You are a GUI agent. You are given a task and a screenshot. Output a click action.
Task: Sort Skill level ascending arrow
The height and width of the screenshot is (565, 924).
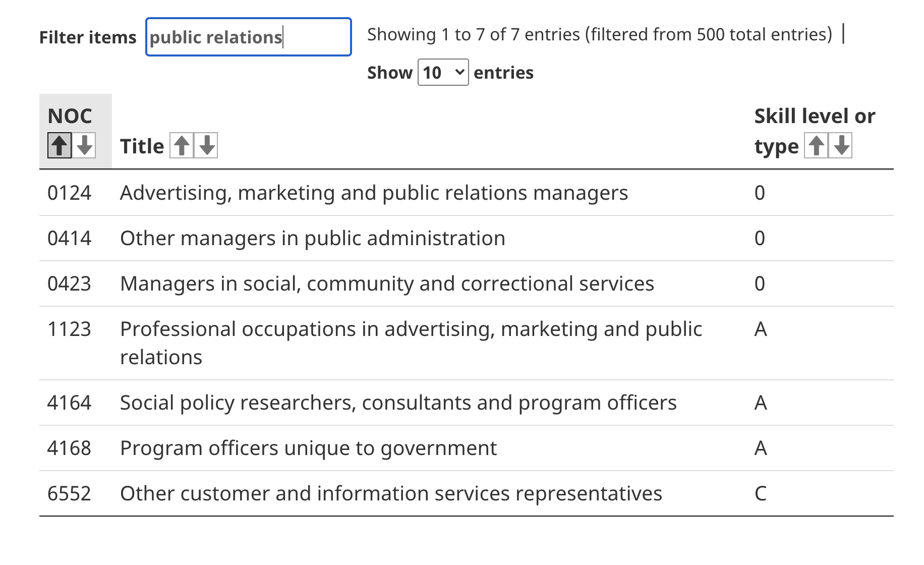click(816, 145)
